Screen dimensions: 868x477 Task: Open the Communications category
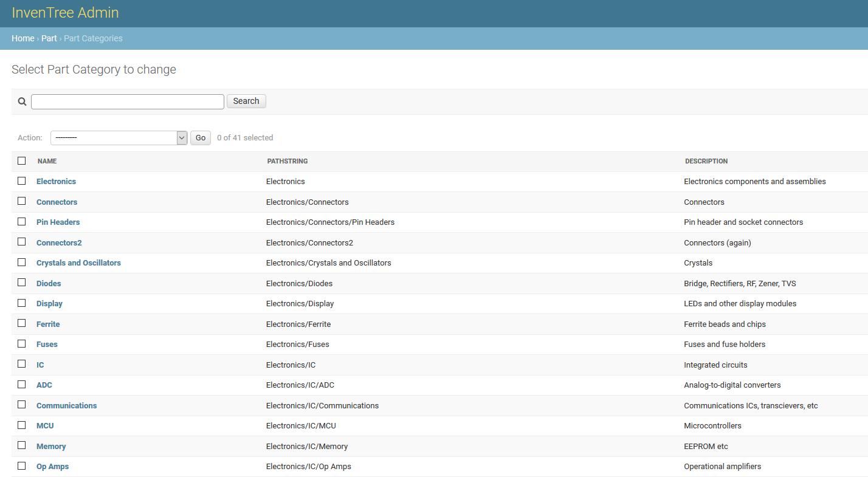click(x=66, y=405)
